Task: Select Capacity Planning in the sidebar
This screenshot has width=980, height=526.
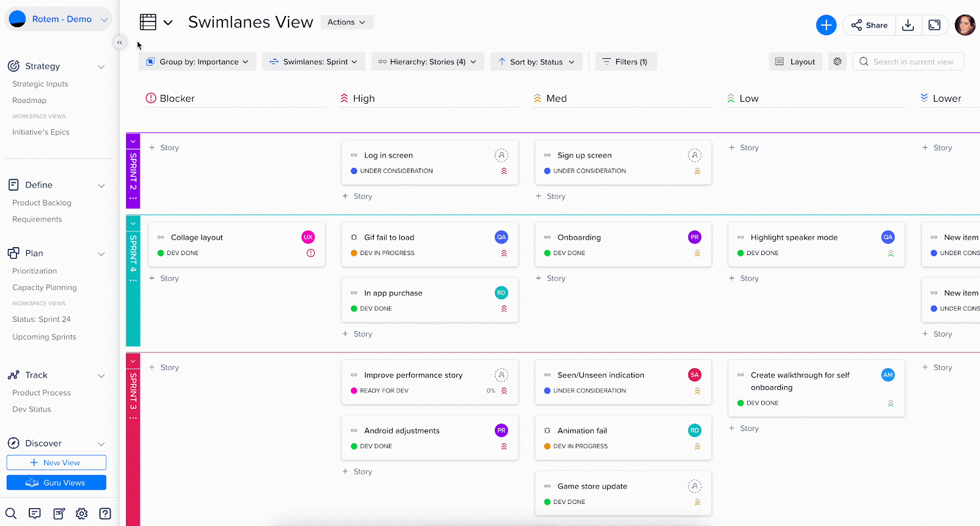Action: pos(44,288)
